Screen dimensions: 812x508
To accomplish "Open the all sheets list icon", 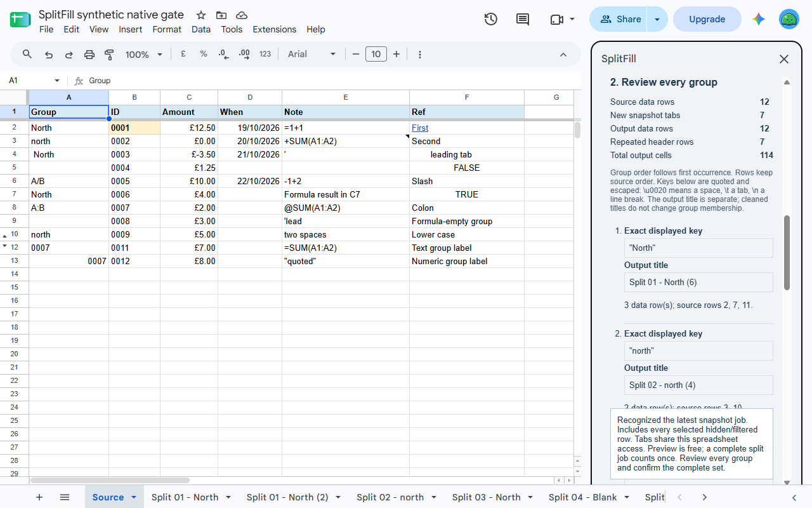I will 64,497.
